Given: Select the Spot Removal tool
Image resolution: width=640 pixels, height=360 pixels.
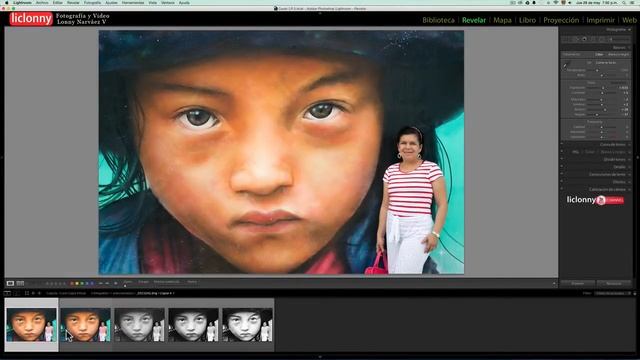Looking at the screenshot, I should (584, 39).
